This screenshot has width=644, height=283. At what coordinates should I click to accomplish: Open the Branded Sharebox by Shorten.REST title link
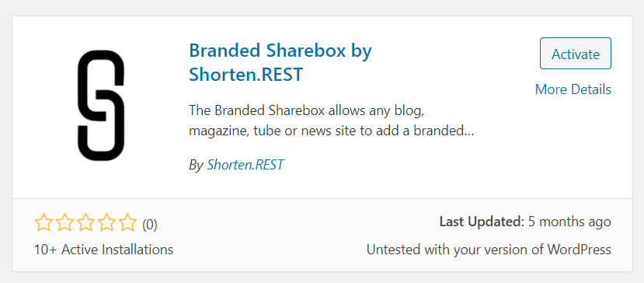tap(280, 62)
